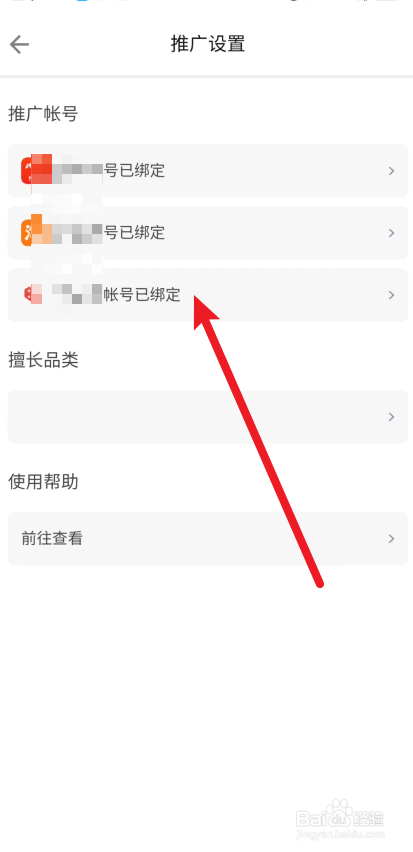The image size is (413, 852).
Task: Open the 擅长品类 row chevron
Action: click(x=391, y=417)
